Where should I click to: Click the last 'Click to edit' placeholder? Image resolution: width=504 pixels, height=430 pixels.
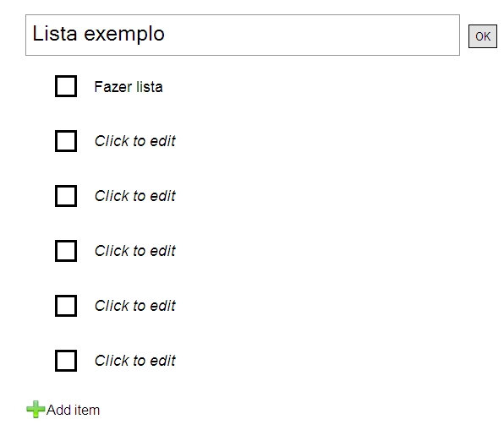tap(135, 361)
